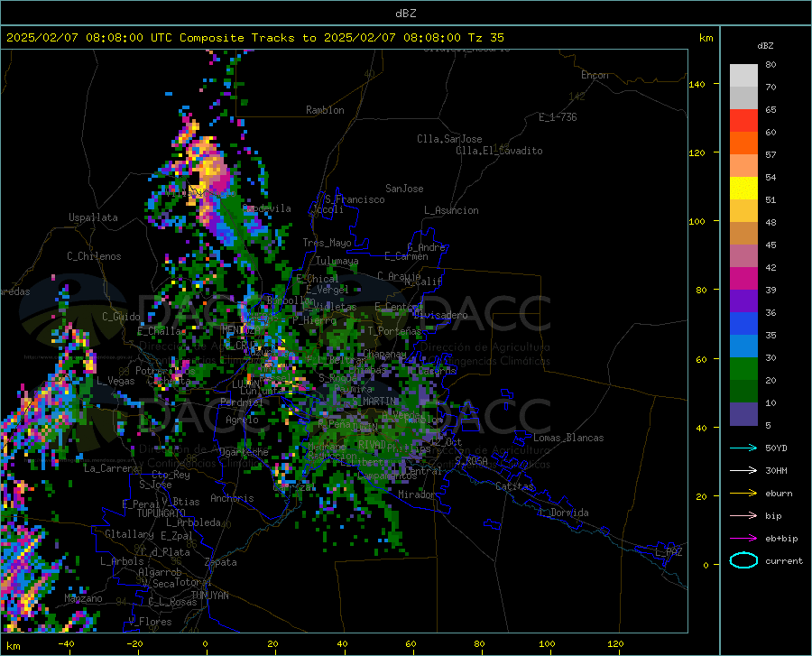The height and width of the screenshot is (656, 812).
Task: Select the mauve 45 dBZ color swatch
Action: (x=743, y=256)
